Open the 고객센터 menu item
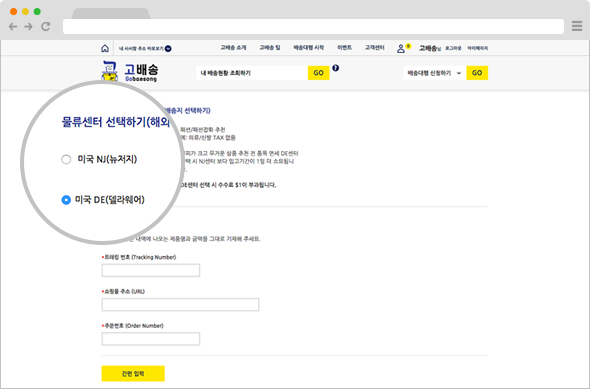Screen dimensions: 590x389 (x=374, y=48)
